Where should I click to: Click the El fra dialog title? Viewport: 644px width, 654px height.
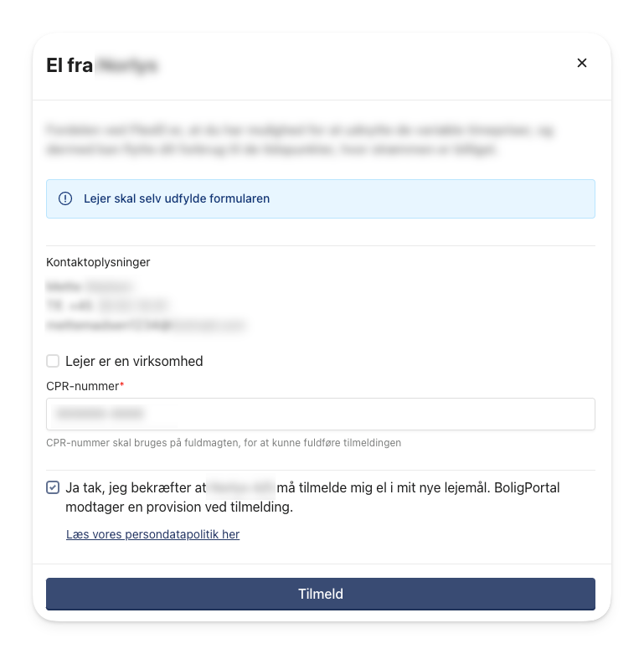click(102, 65)
